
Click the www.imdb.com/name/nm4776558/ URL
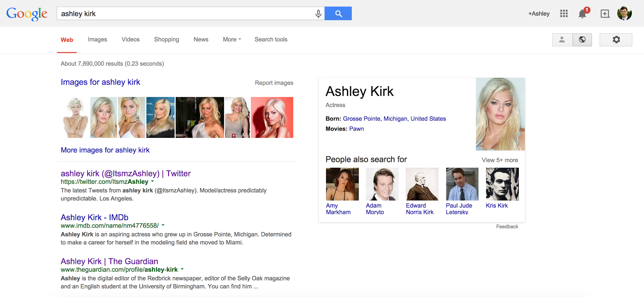(x=110, y=226)
